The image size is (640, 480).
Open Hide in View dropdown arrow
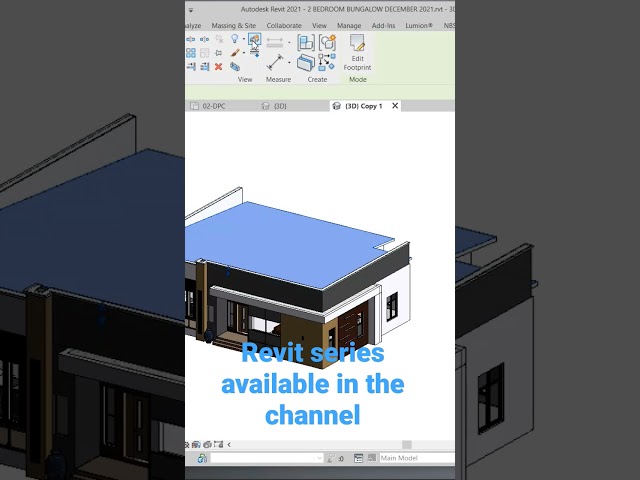tap(244, 39)
